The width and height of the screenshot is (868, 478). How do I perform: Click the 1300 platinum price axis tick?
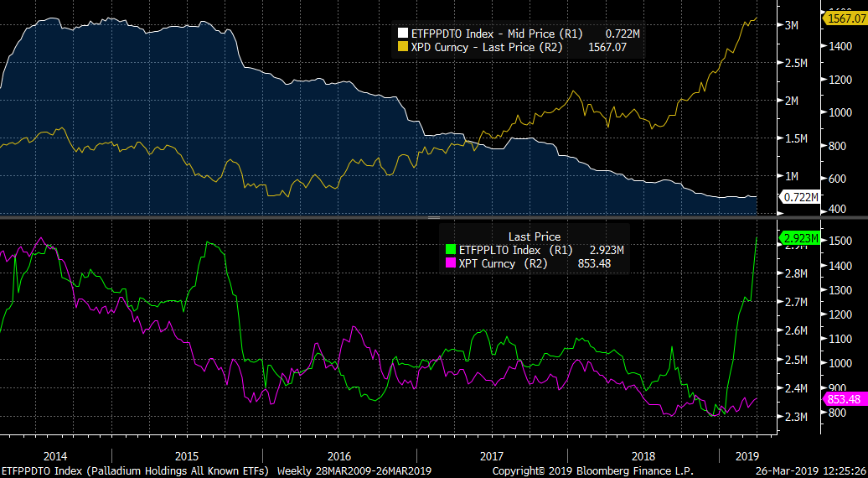840,290
